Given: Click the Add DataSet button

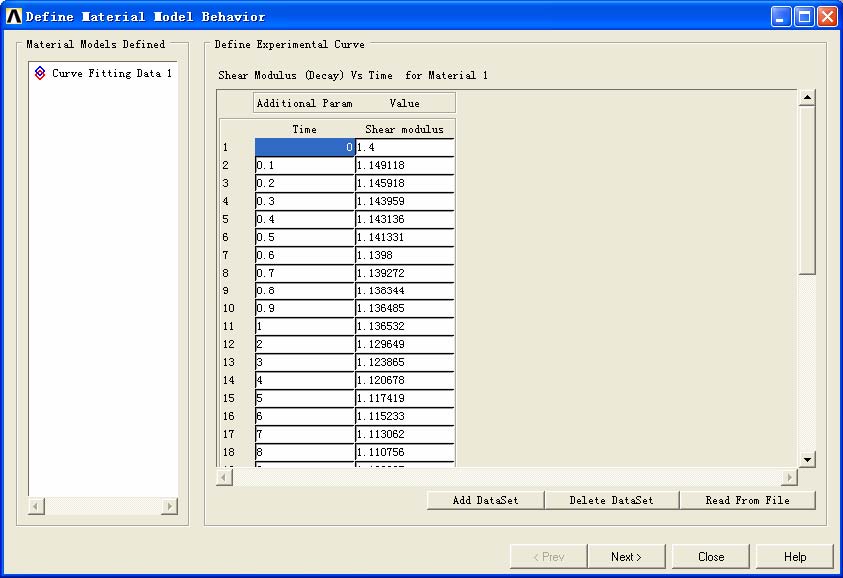Looking at the screenshot, I should (x=485, y=500).
